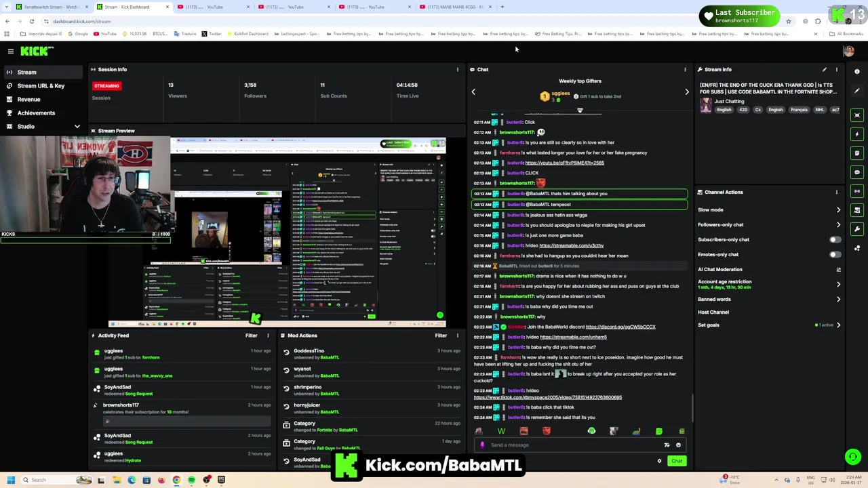868x488 pixels.
Task: Expand Account age restriction settings
Action: pos(839,285)
